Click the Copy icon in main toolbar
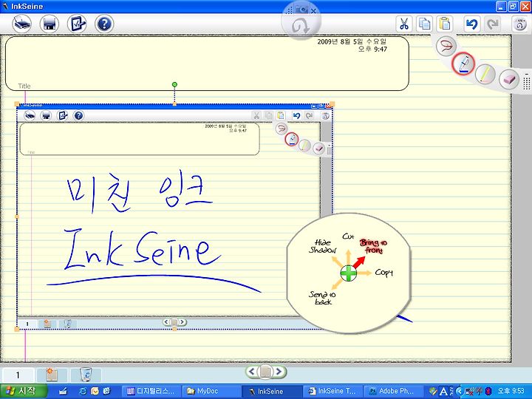The height and width of the screenshot is (399, 532). point(424,24)
